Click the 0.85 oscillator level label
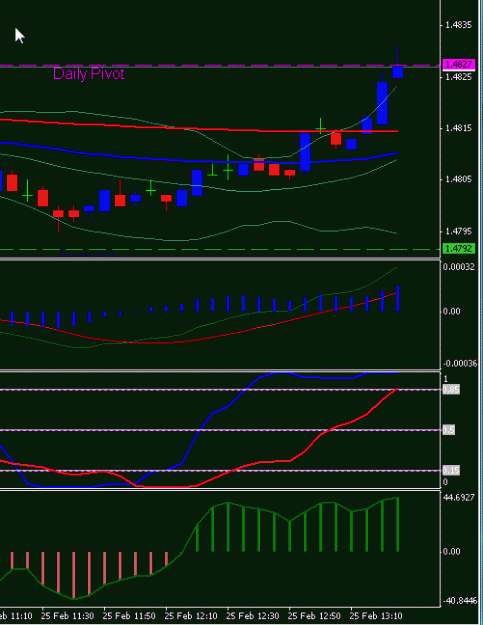 pyautogui.click(x=451, y=389)
